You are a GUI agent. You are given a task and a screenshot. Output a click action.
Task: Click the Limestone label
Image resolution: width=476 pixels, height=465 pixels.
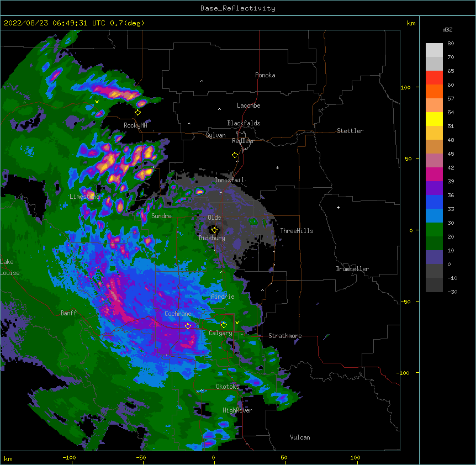[84, 197]
